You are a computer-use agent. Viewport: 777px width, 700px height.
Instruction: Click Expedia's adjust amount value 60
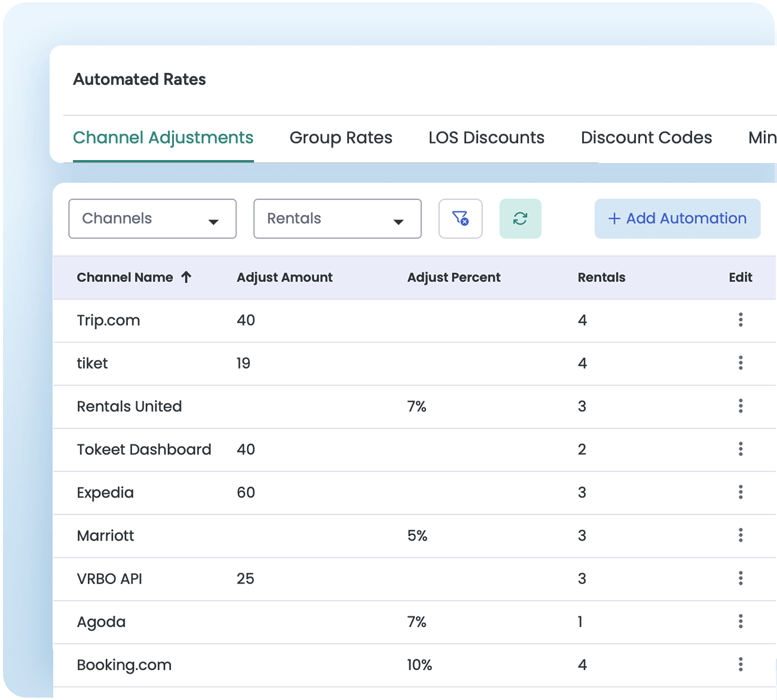tap(246, 492)
